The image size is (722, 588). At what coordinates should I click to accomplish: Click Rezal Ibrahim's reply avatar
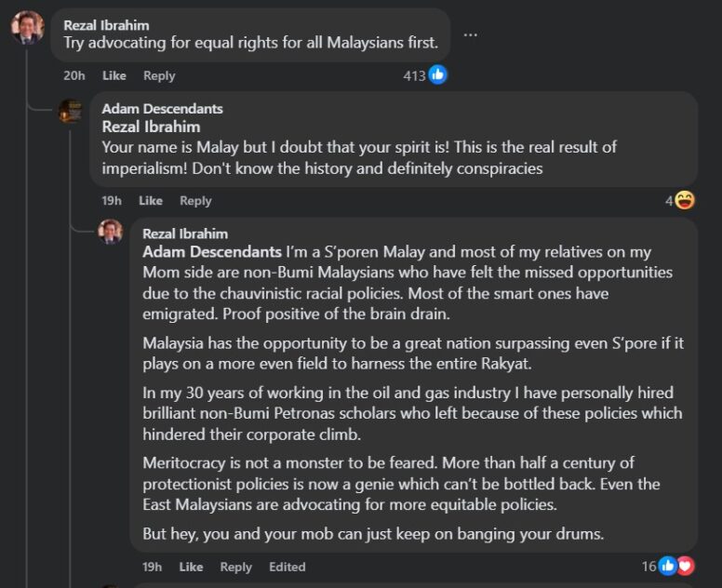[x=111, y=232]
